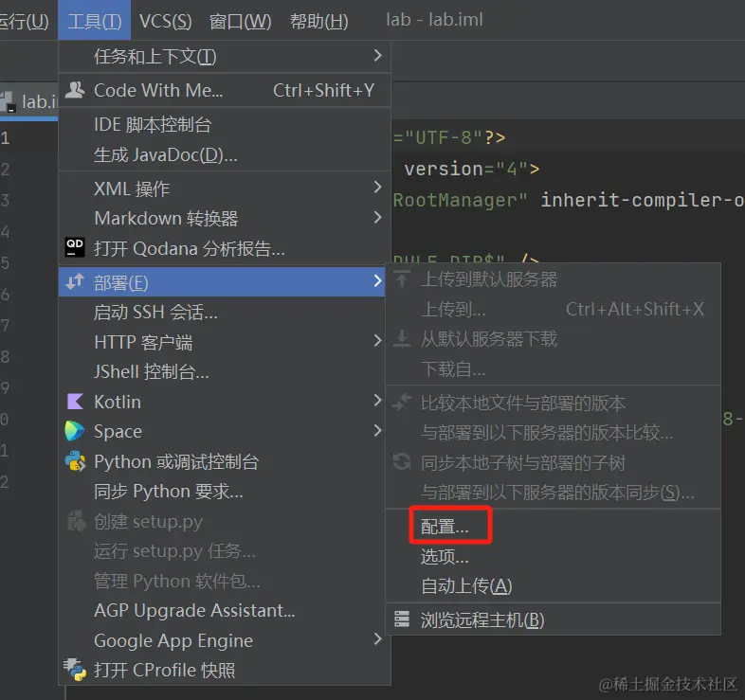
Task: Click the browse remote host icon
Action: pyautogui.click(x=402, y=619)
